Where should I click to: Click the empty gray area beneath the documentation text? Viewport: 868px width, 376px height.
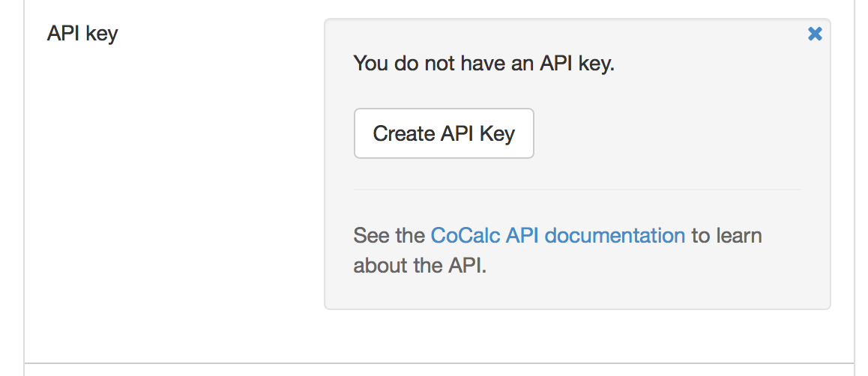tap(576, 294)
